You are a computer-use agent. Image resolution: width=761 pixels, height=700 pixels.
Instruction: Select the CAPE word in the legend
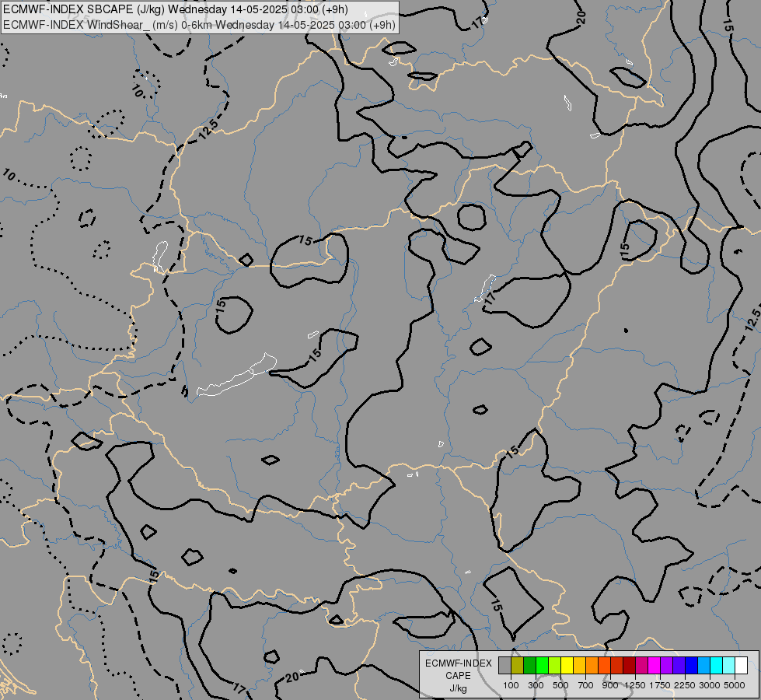(458, 676)
